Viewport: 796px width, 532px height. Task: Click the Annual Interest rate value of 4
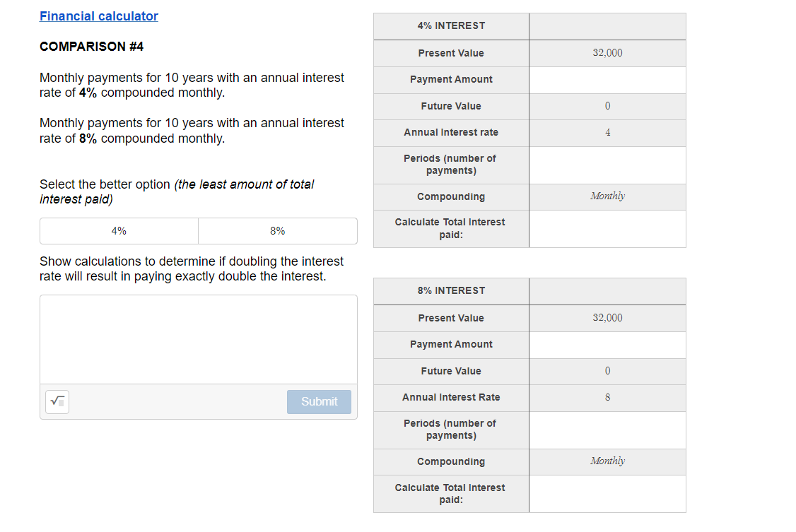pyautogui.click(x=607, y=133)
